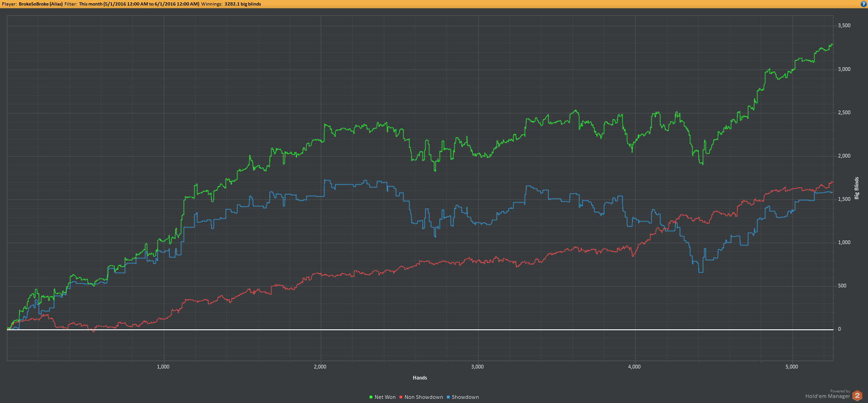The height and width of the screenshot is (403, 868).
Task: Click the 3,000 hands x-axis label
Action: (477, 367)
